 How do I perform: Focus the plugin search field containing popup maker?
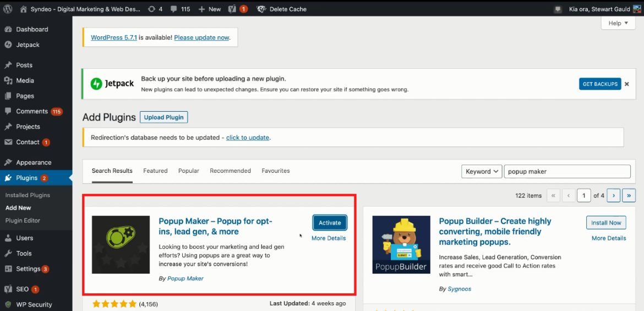(567, 171)
